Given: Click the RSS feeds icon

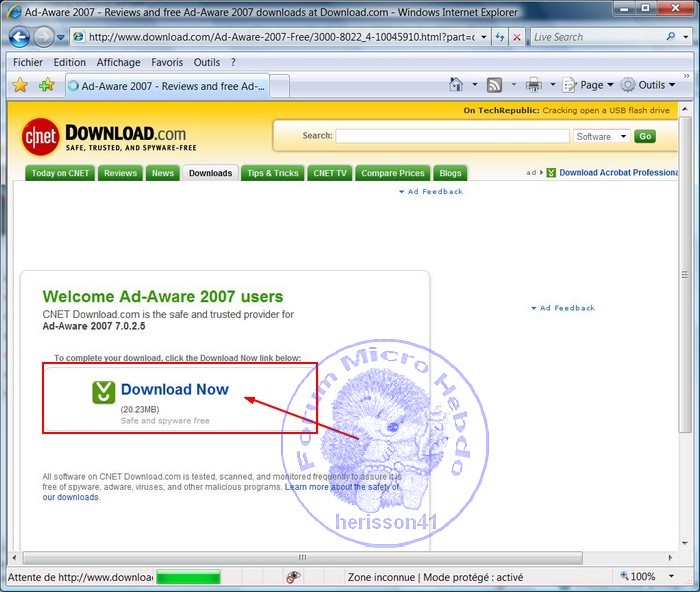Looking at the screenshot, I should click(x=494, y=85).
